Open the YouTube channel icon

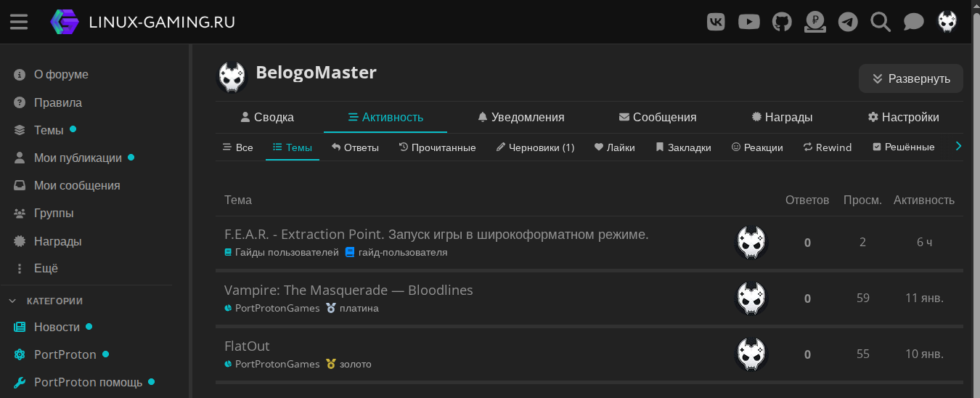[x=748, y=22]
